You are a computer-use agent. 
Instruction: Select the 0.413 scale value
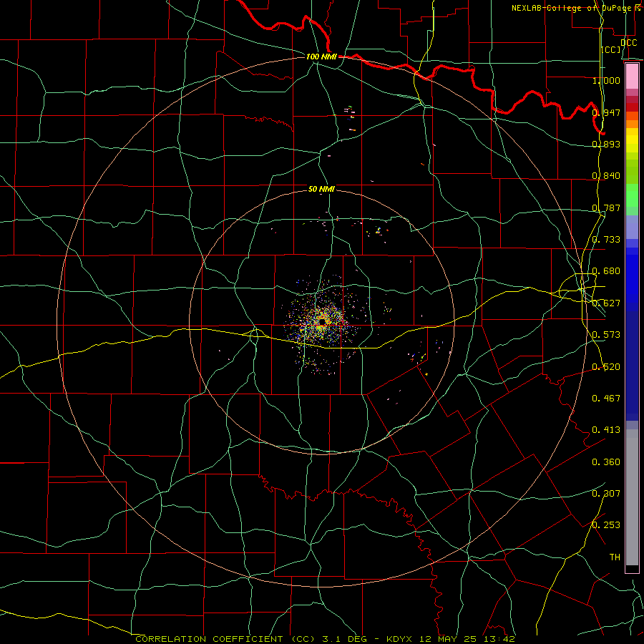pos(606,429)
